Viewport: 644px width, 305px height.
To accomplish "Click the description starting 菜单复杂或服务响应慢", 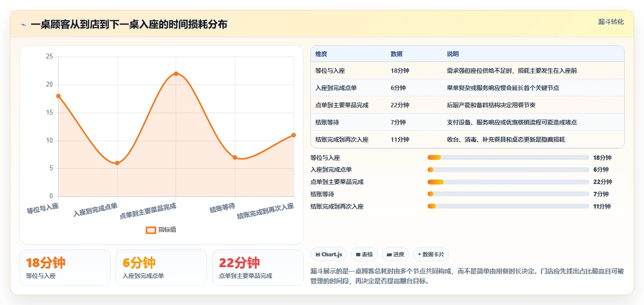I will coord(503,88).
